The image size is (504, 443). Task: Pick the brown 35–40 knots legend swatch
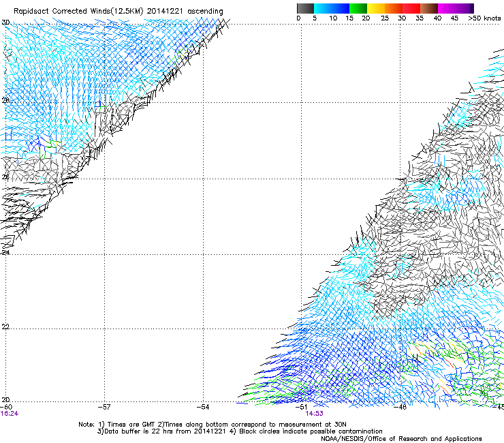click(429, 8)
